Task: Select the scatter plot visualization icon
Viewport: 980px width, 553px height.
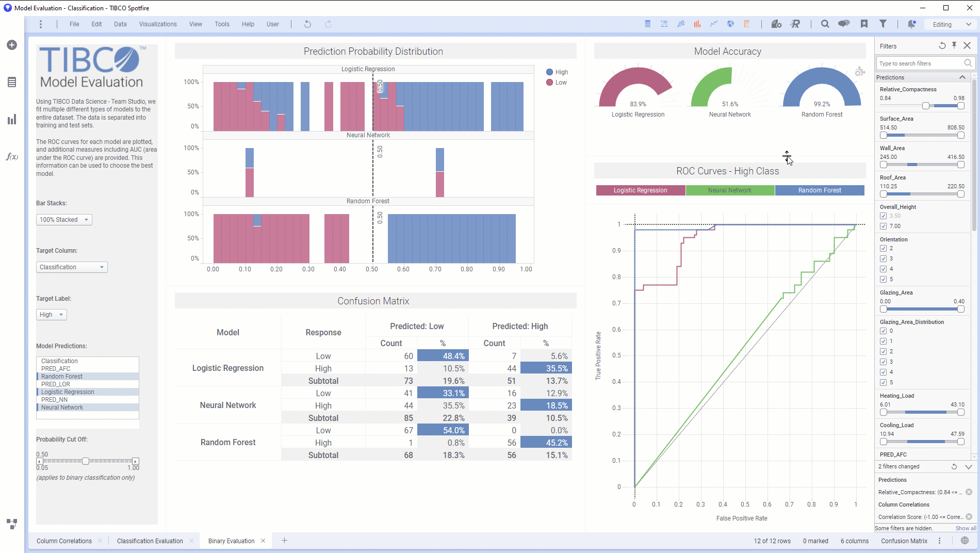Action: click(x=681, y=24)
